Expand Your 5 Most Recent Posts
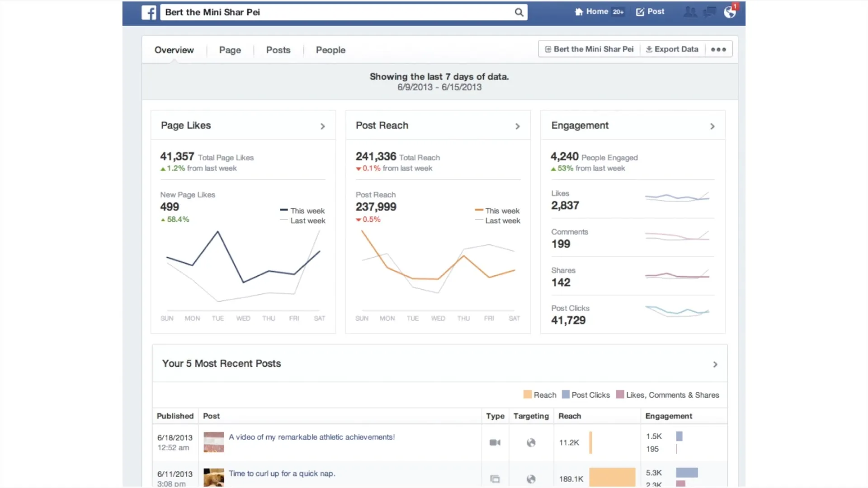The image size is (868, 488). pos(715,364)
